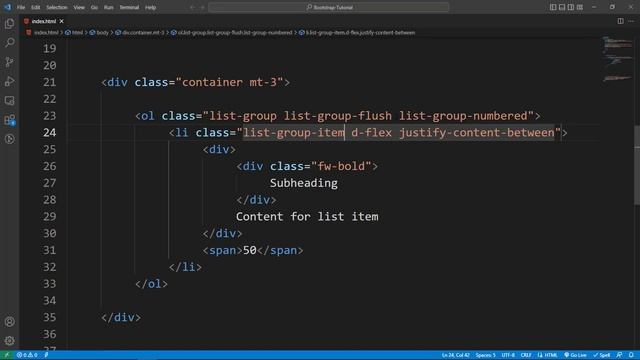Open the Run menu
The width and height of the screenshot is (640, 360).
[x=108, y=7]
